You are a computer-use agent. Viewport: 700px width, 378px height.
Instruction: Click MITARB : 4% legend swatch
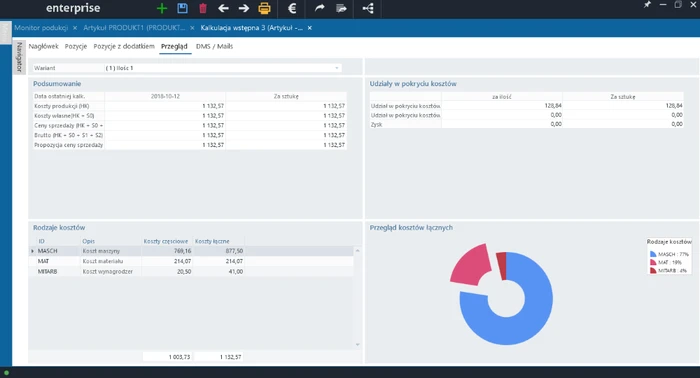[653, 270]
